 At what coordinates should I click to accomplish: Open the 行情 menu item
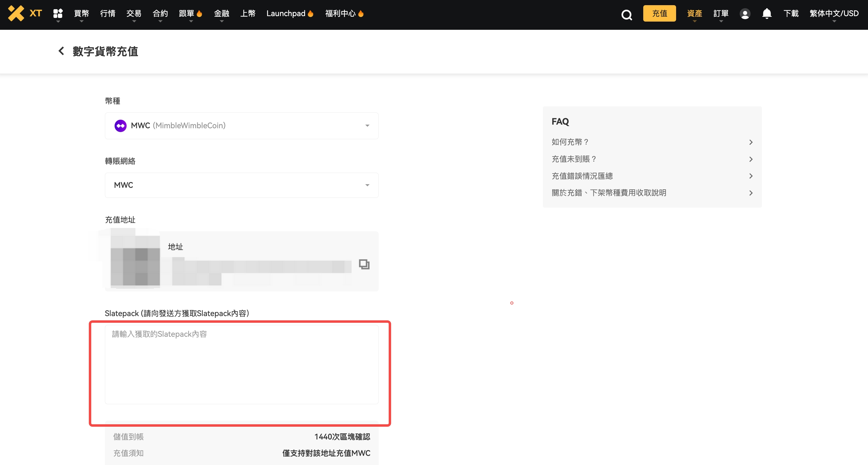pyautogui.click(x=107, y=13)
